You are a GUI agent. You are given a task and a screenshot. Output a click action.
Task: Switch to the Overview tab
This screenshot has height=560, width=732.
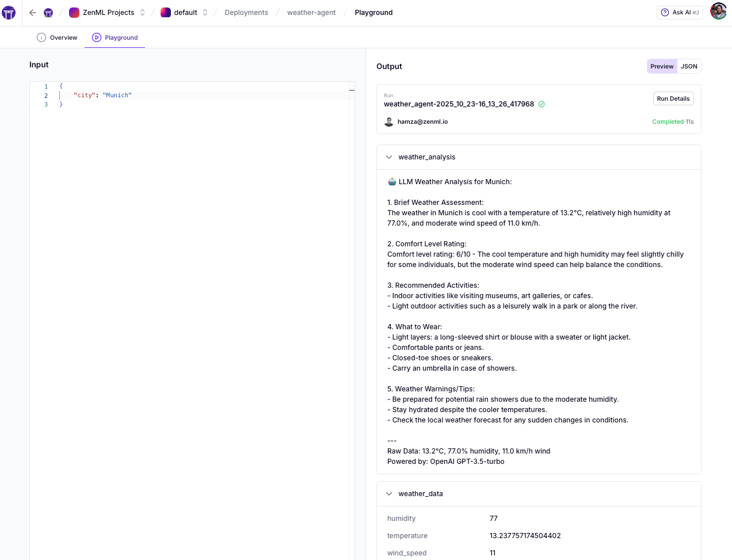[x=57, y=37]
